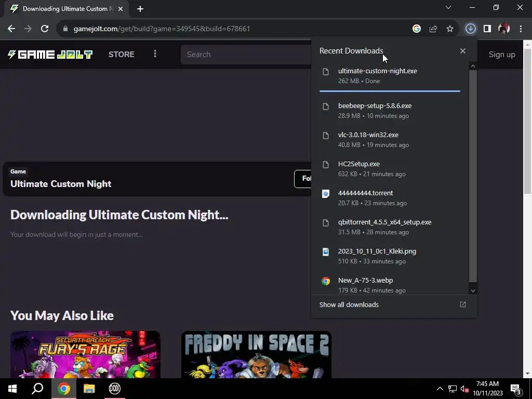Open beebeep-setup-5.8.6.exe download
Image resolution: width=532 pixels, height=399 pixels.
390,110
